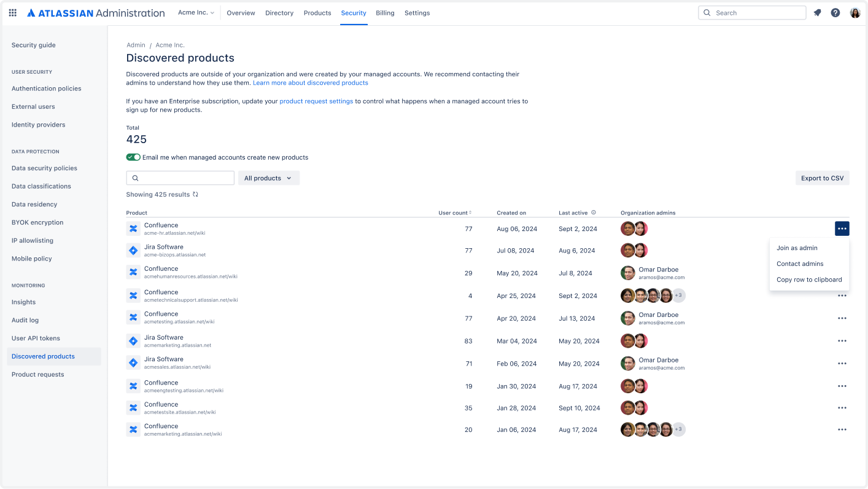This screenshot has width=868, height=489.
Task: Click Omar Darboe's avatar in the admins column
Action: pos(627,273)
